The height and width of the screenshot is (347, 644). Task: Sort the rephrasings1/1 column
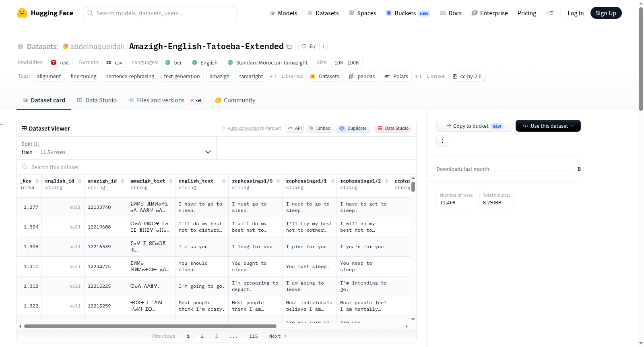pyautogui.click(x=332, y=181)
